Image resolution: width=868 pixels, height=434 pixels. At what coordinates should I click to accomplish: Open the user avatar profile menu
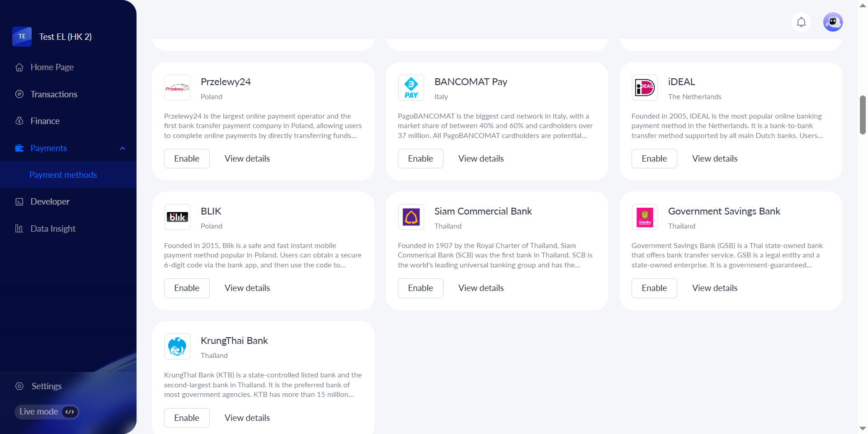click(x=833, y=22)
